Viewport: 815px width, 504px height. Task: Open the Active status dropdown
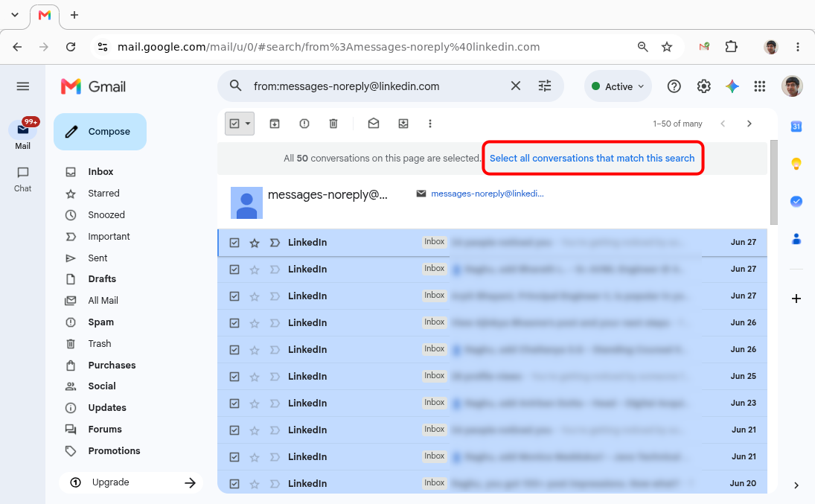click(x=618, y=86)
